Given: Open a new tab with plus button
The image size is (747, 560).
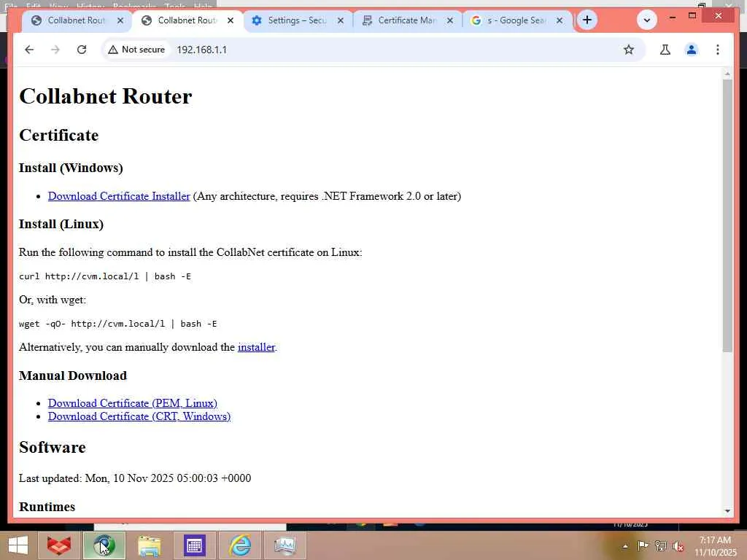Looking at the screenshot, I should (587, 20).
